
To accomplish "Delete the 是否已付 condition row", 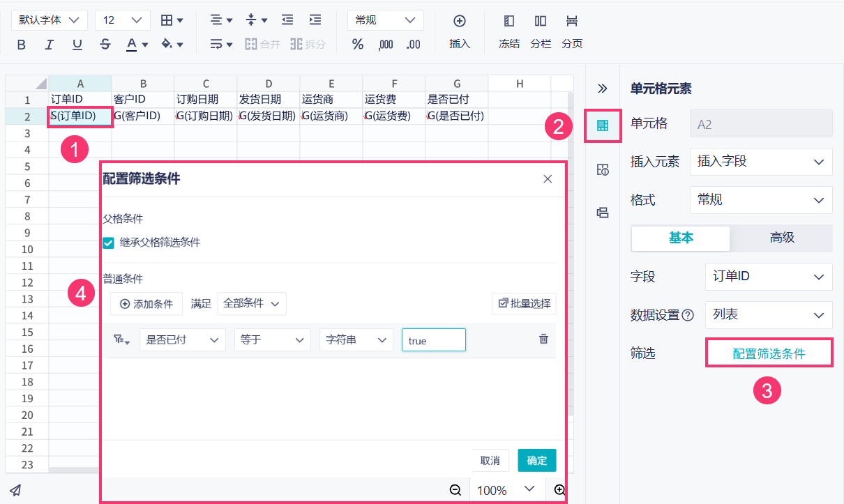I will coord(543,339).
